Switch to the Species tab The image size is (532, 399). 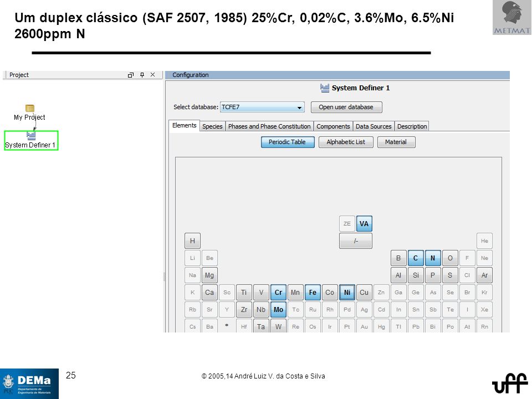212,126
